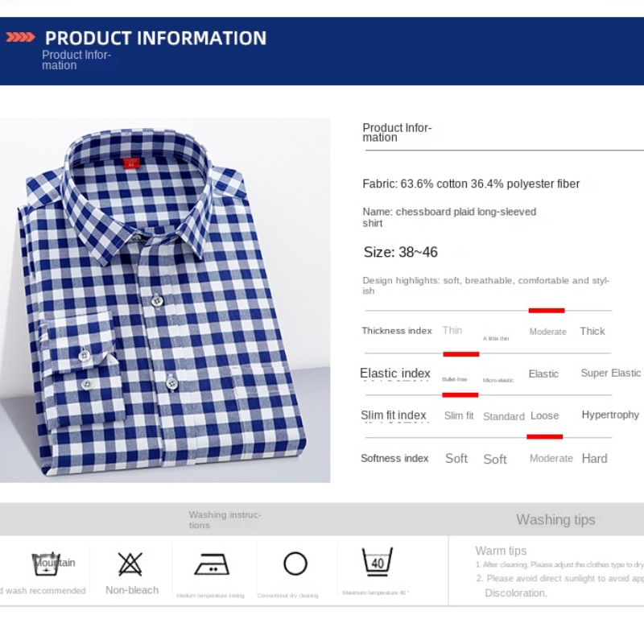Click the red Elastic index marker

tap(460, 354)
